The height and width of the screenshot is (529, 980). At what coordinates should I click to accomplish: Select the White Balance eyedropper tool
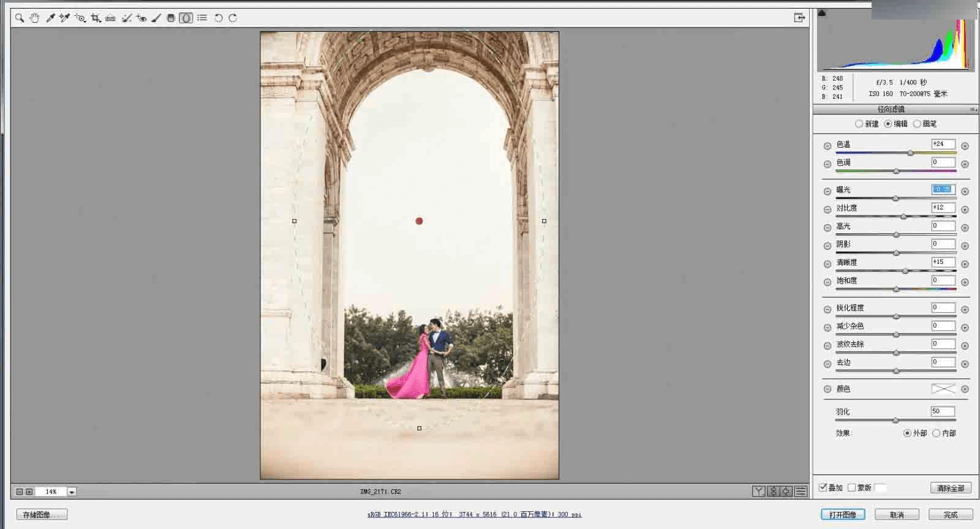pyautogui.click(x=50, y=18)
